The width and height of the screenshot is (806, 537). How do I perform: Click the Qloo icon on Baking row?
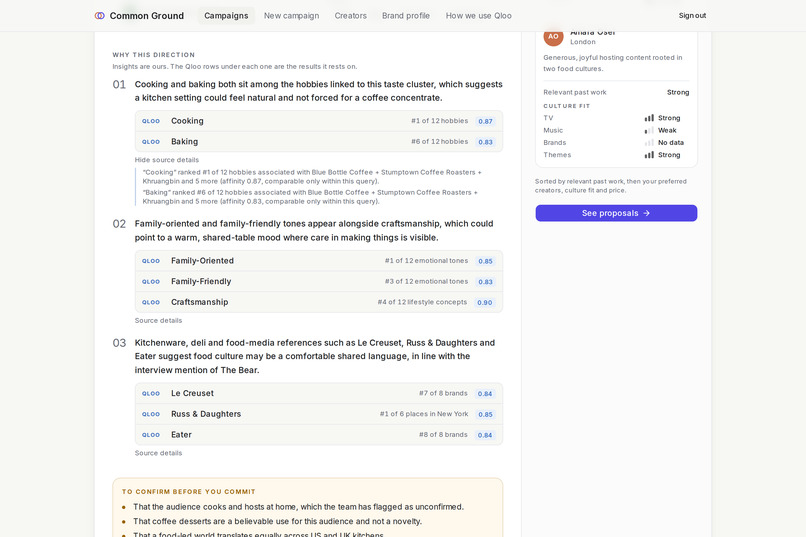[x=151, y=142]
